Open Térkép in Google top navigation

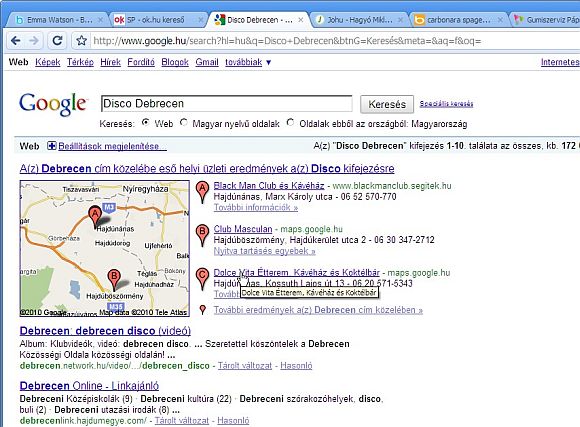(80, 62)
